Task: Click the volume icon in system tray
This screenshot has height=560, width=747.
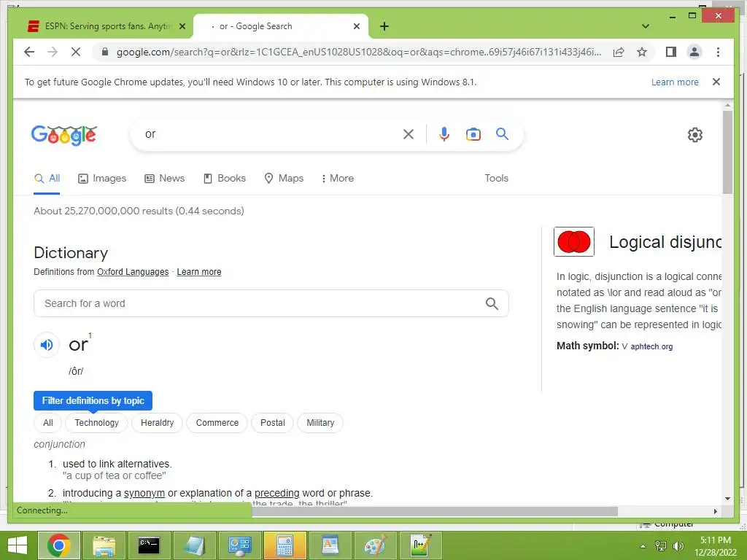Action: [678, 545]
